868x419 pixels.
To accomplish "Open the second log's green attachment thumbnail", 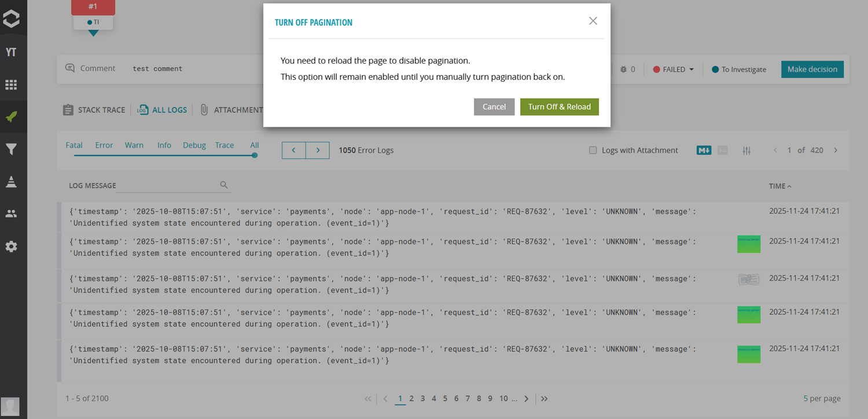I will 749,244.
